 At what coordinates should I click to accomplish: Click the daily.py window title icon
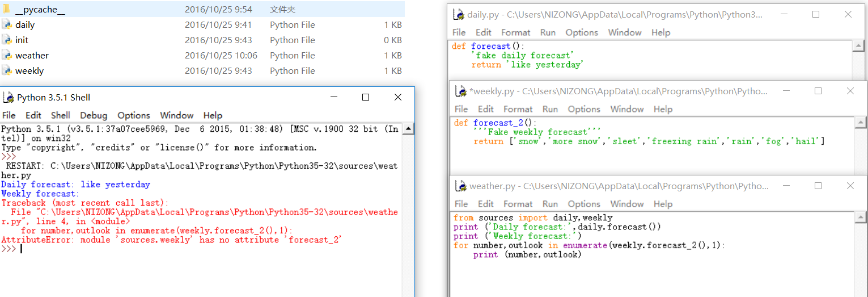tap(458, 15)
